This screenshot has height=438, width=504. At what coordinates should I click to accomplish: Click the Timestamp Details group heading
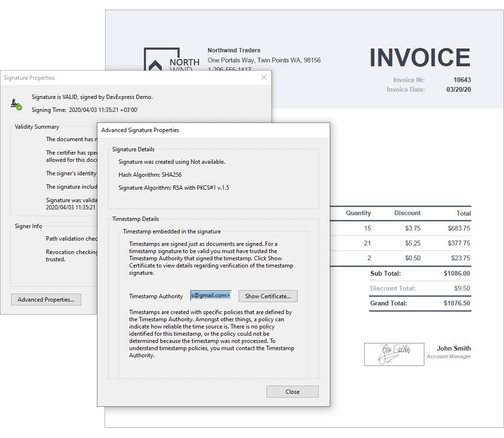coord(136,219)
